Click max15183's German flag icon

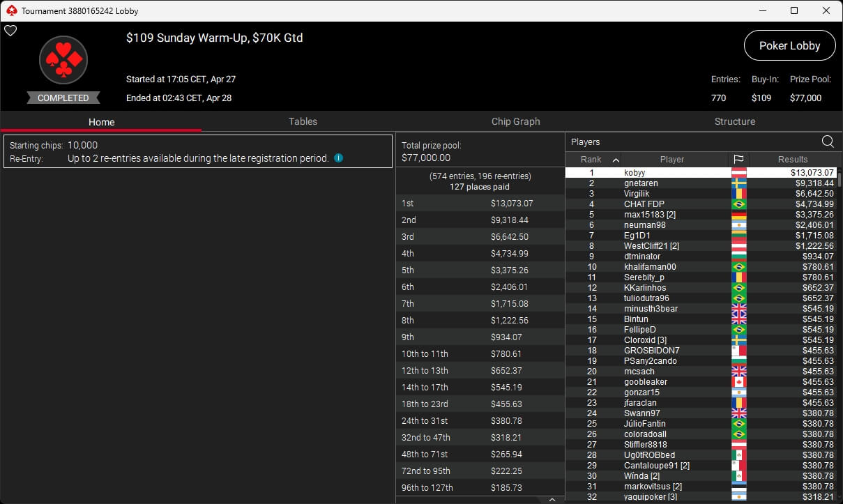pos(738,214)
